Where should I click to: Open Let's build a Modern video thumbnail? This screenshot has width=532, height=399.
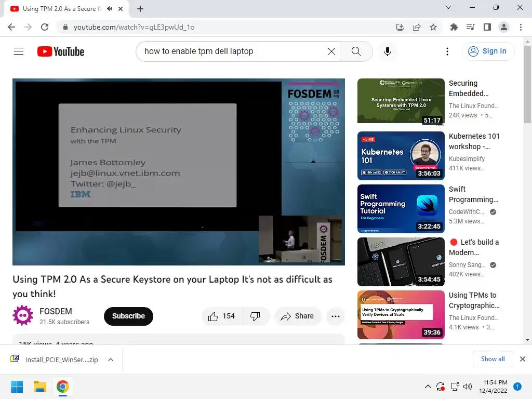pos(401,262)
